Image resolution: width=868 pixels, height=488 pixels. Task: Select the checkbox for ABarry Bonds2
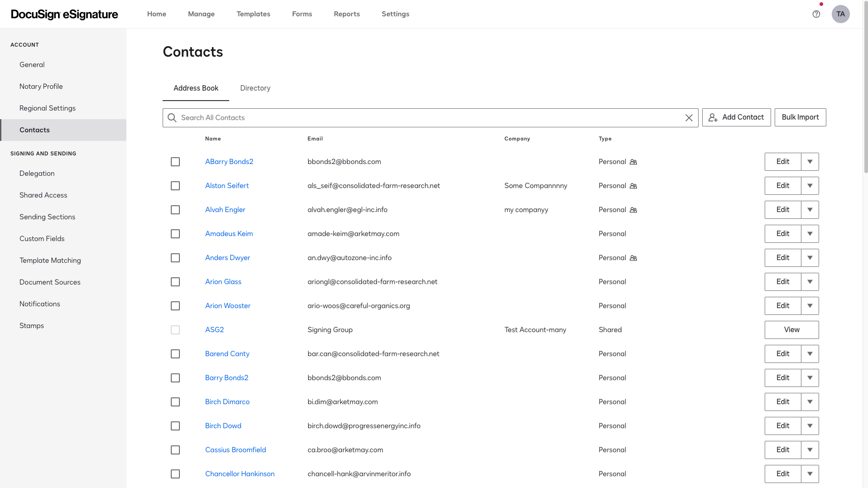click(175, 162)
